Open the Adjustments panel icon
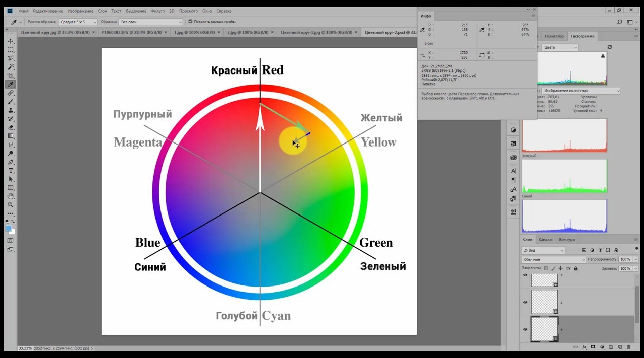This screenshot has height=358, width=644. (x=513, y=130)
